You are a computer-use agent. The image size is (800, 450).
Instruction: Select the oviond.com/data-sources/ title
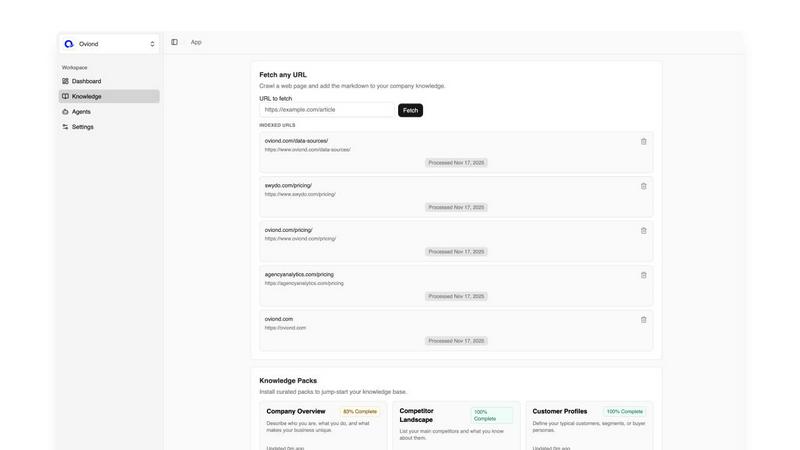(296, 141)
